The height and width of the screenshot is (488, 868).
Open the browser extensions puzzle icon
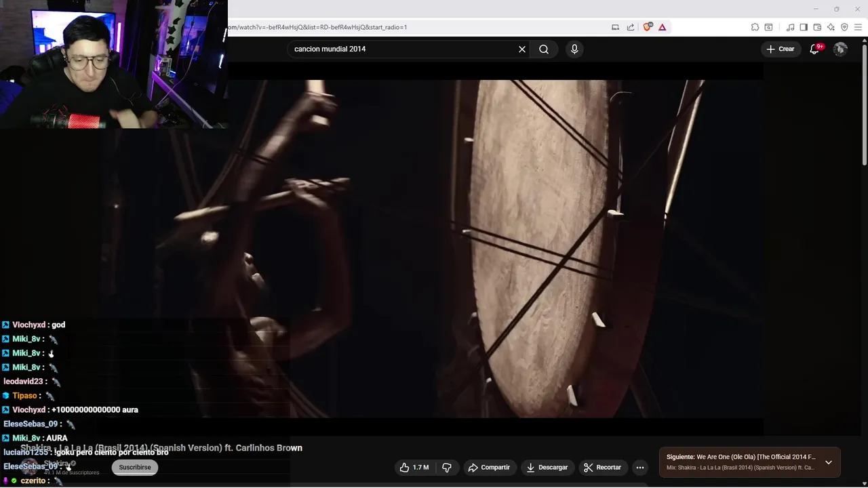755,27
